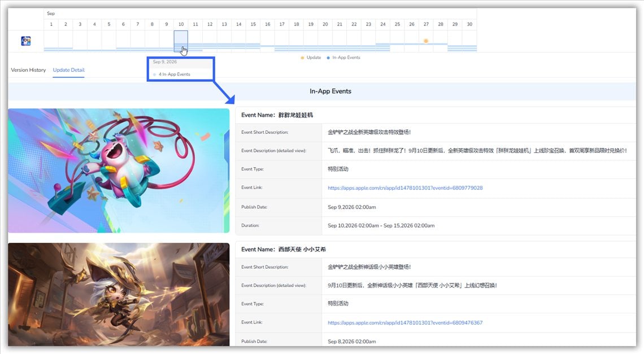Select the Update Detail tab

click(68, 70)
